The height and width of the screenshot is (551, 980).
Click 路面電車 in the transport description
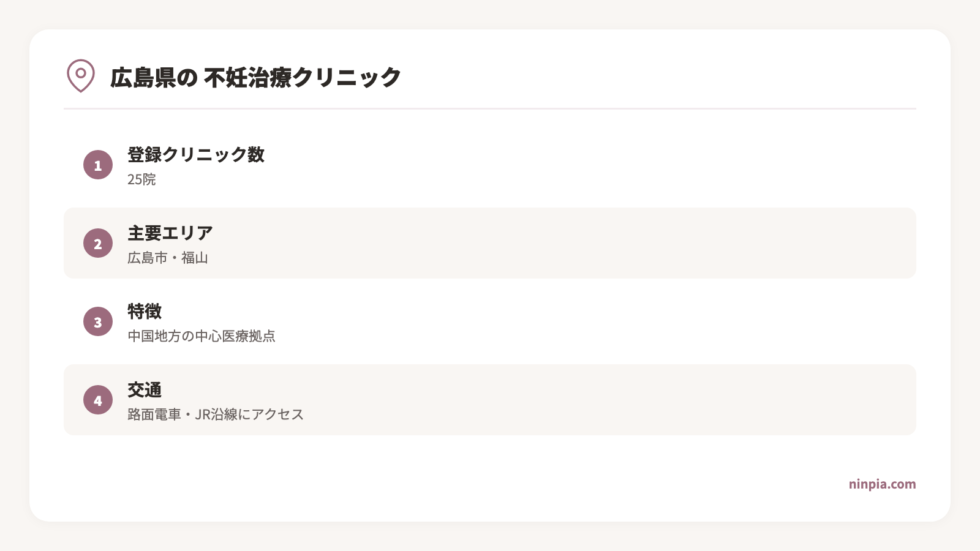click(x=154, y=414)
